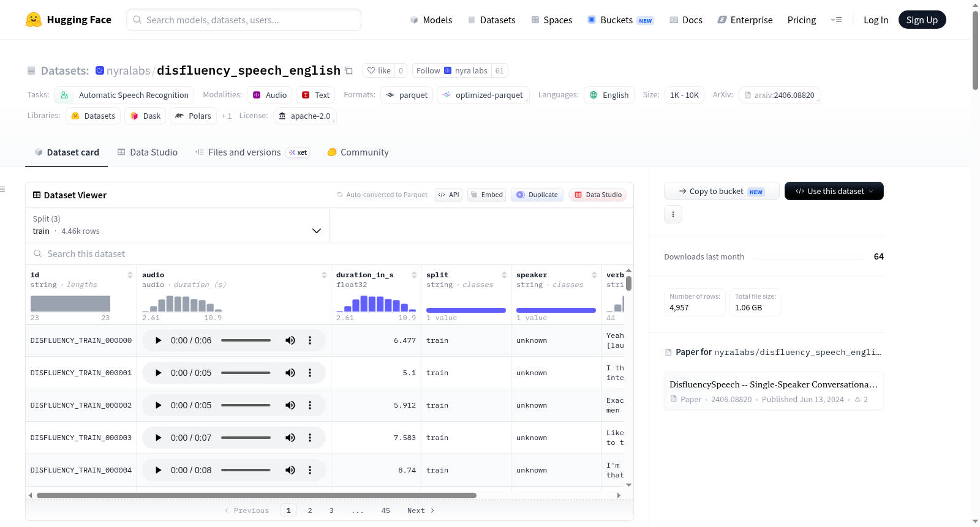
Task: Jump to page 45 of the table
Action: (x=386, y=510)
